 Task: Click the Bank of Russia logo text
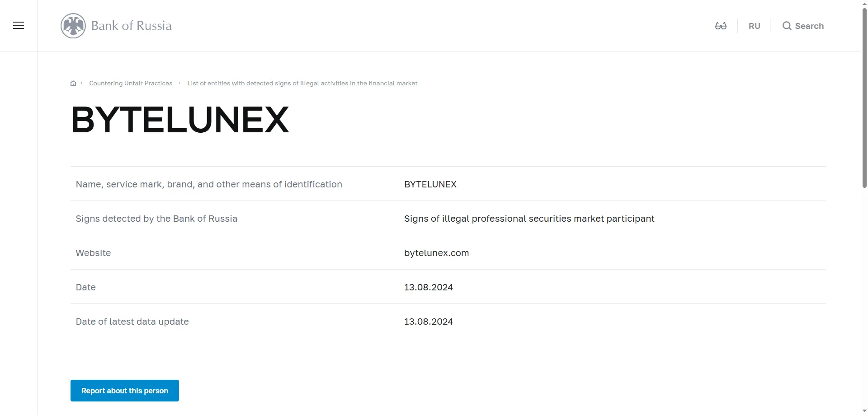132,26
